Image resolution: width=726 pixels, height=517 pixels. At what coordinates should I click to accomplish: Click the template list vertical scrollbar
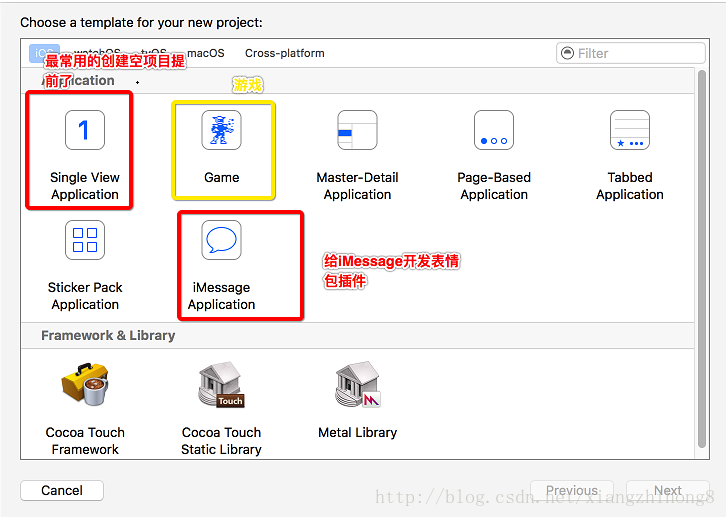pos(701,259)
